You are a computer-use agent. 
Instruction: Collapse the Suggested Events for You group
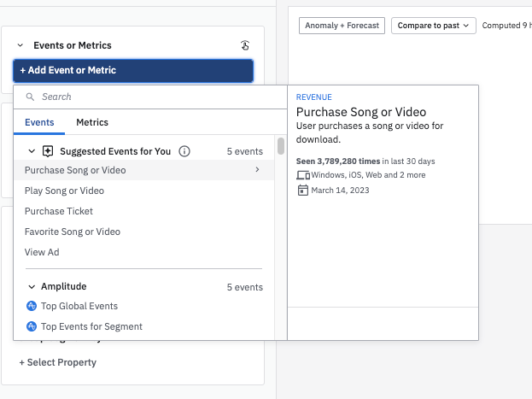pos(32,151)
